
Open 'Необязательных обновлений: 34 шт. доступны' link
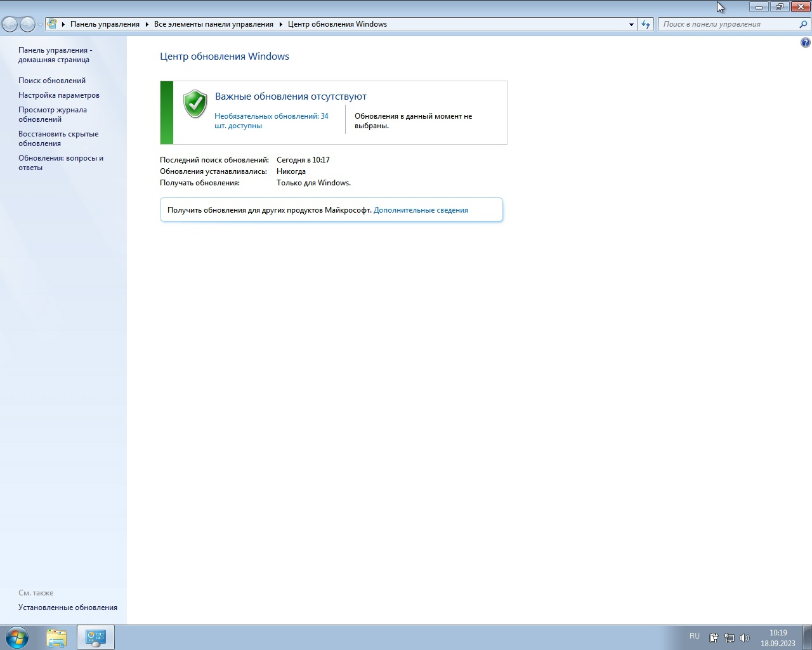(272, 121)
